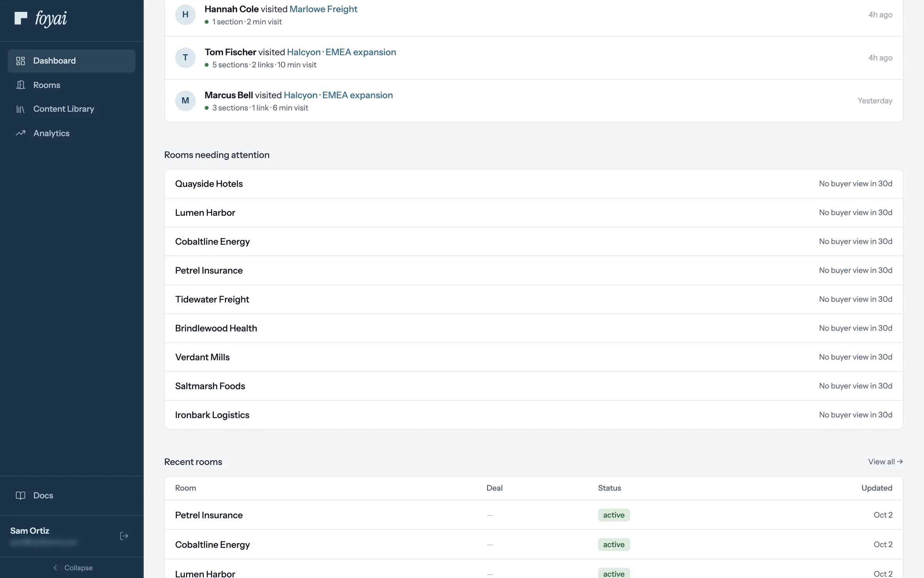Select the Ironbark Logistics row
This screenshot has height=578, width=924.
click(x=534, y=415)
